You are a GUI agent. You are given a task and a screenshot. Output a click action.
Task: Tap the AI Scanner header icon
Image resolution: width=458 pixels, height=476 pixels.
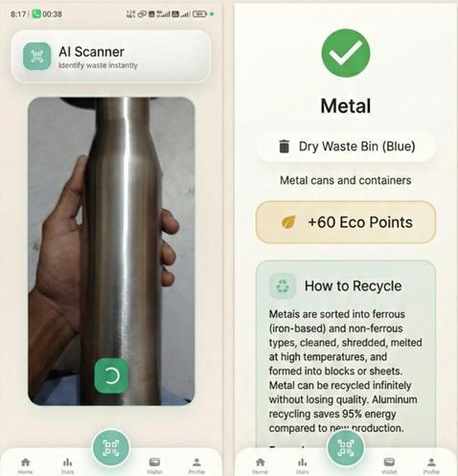[37, 57]
